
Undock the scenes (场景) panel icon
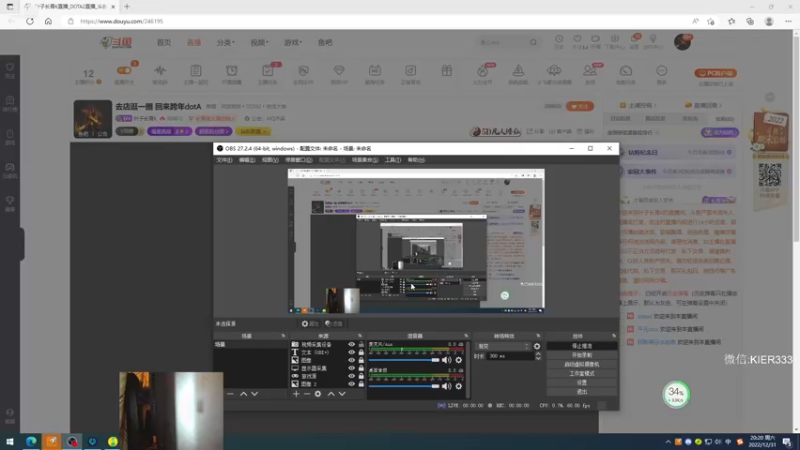coord(283,336)
